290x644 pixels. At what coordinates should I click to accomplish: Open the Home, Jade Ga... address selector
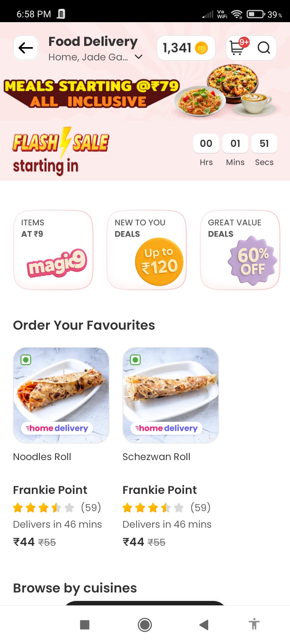point(95,57)
